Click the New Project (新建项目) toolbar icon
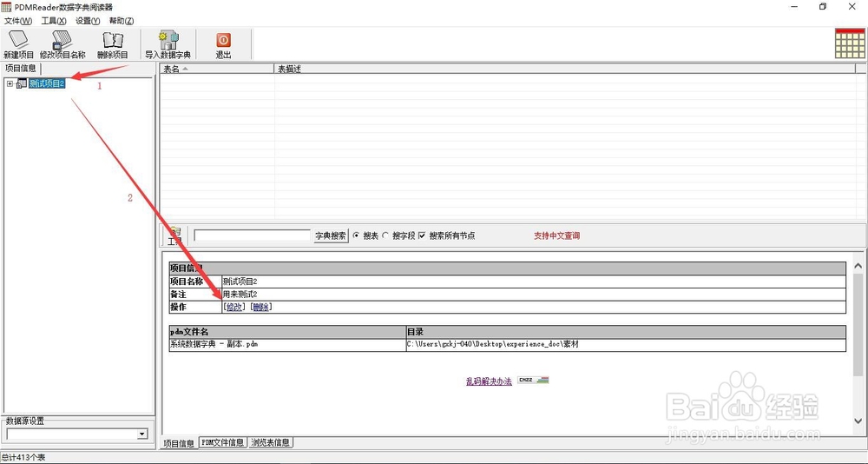This screenshot has width=868, height=464. point(19,44)
